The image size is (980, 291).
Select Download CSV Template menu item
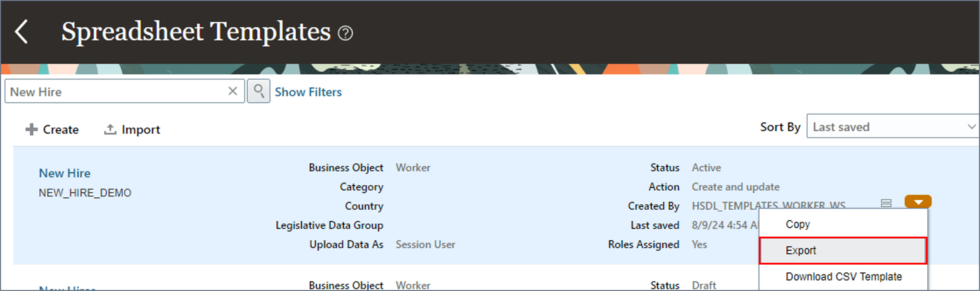843,277
